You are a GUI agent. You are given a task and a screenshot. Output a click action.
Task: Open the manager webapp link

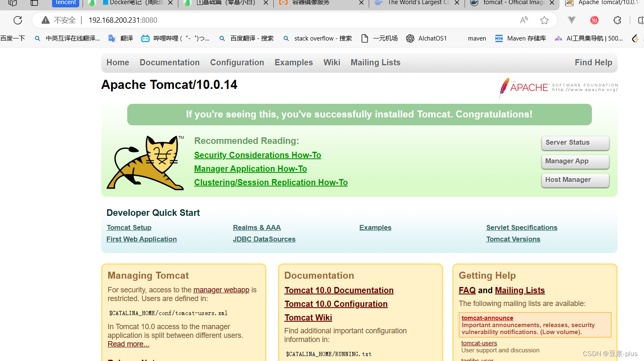tap(221, 290)
